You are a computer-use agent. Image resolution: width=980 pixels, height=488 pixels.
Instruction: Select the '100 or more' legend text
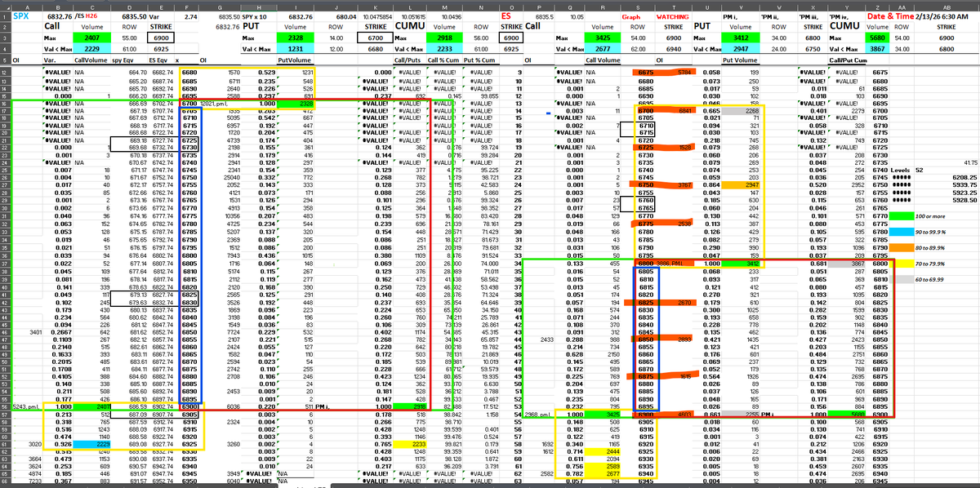point(929,215)
